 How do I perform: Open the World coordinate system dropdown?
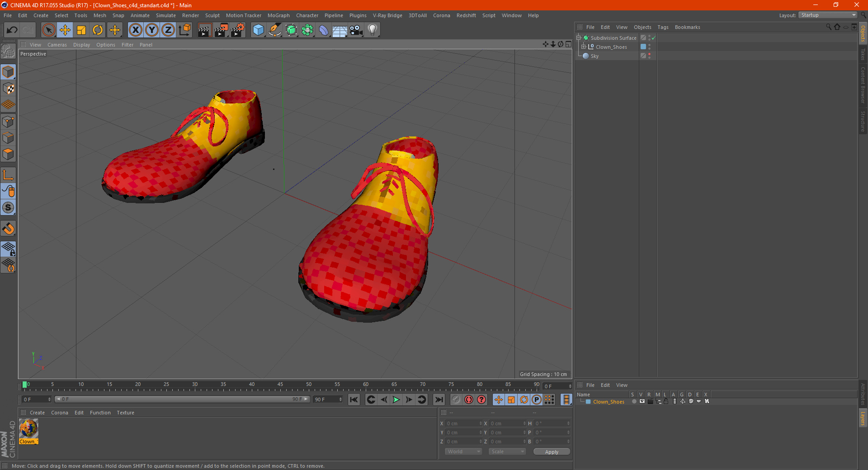click(x=463, y=451)
